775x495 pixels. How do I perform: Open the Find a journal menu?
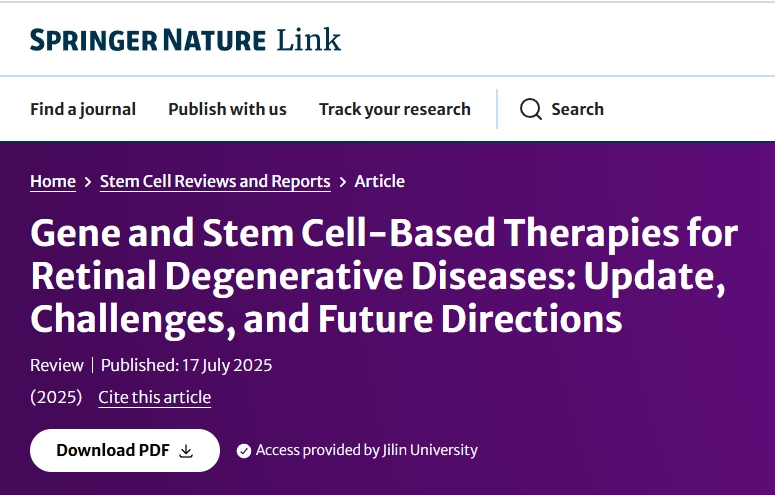pos(83,109)
